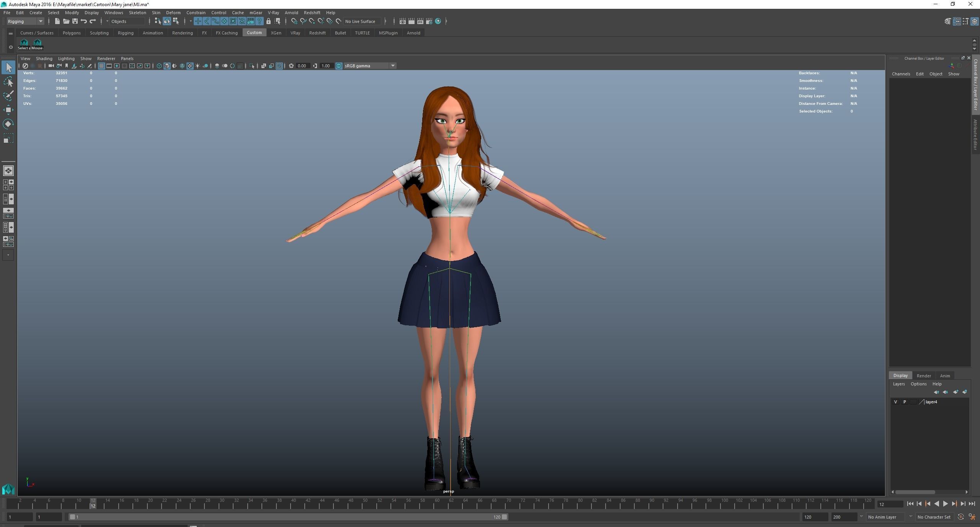Step to the next key
This screenshot has height=527, width=980.
[954, 504]
